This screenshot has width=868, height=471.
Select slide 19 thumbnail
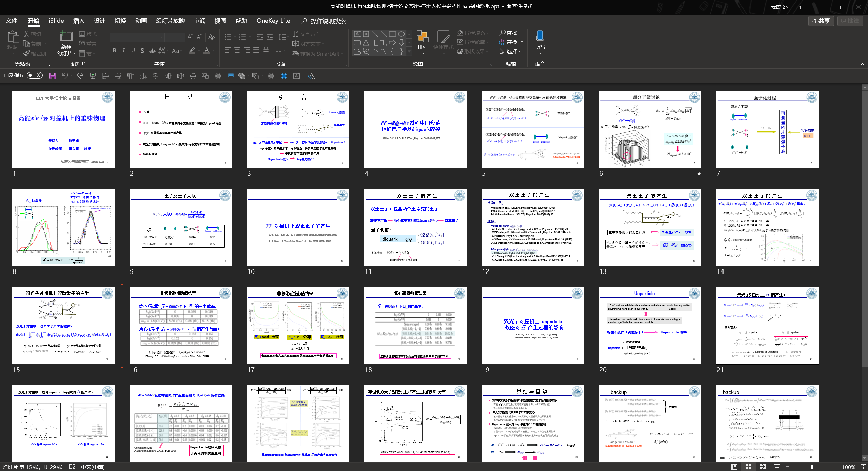[533, 326]
